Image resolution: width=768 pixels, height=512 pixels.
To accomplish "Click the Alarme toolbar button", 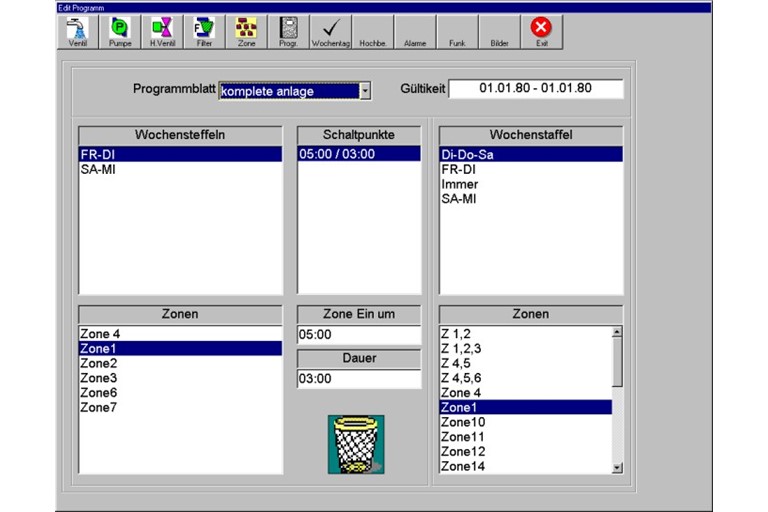I will 415,31.
